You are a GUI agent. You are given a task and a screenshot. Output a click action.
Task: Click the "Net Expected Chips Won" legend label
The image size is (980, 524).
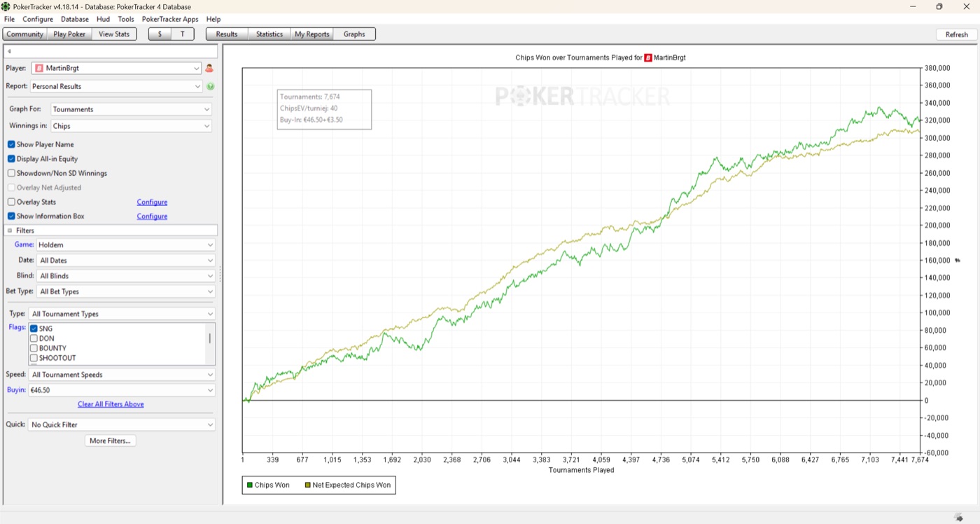click(351, 485)
